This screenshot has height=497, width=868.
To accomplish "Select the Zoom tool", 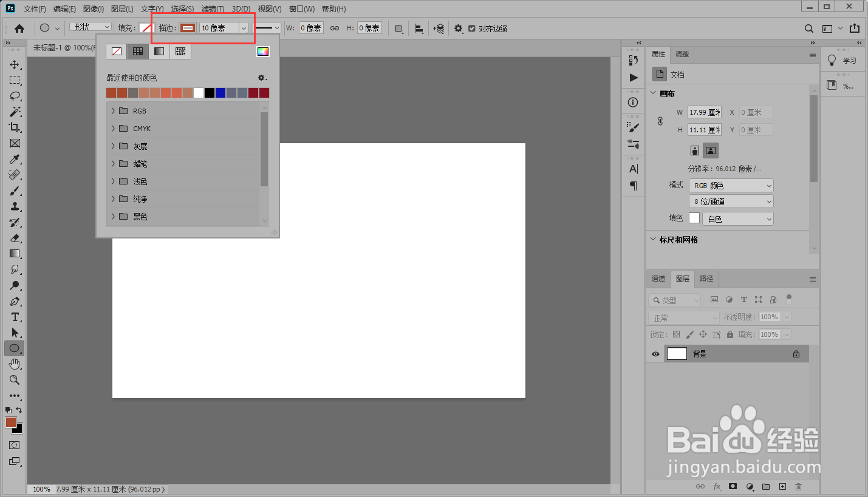I will point(15,380).
